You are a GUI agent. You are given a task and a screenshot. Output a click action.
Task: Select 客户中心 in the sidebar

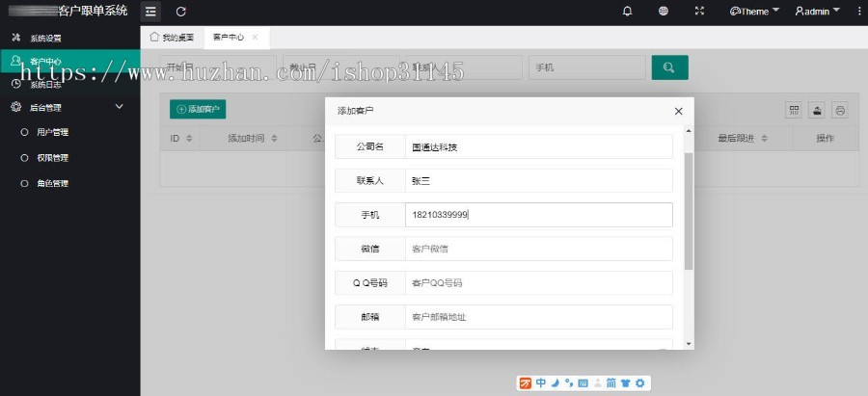coord(69,61)
